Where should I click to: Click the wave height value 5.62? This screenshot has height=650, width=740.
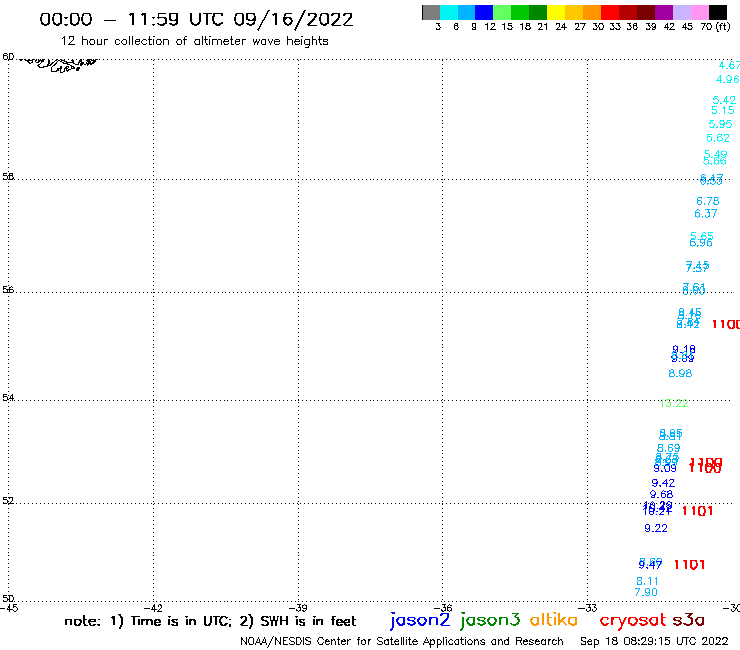coord(718,138)
